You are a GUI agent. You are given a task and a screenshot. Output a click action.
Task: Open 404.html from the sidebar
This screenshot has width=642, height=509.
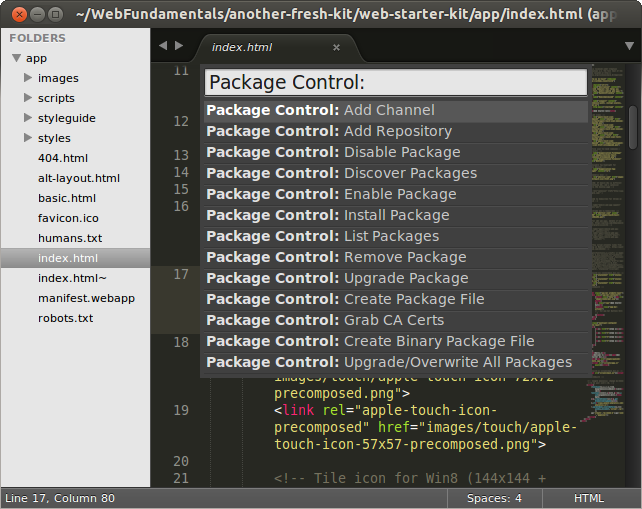point(62,158)
